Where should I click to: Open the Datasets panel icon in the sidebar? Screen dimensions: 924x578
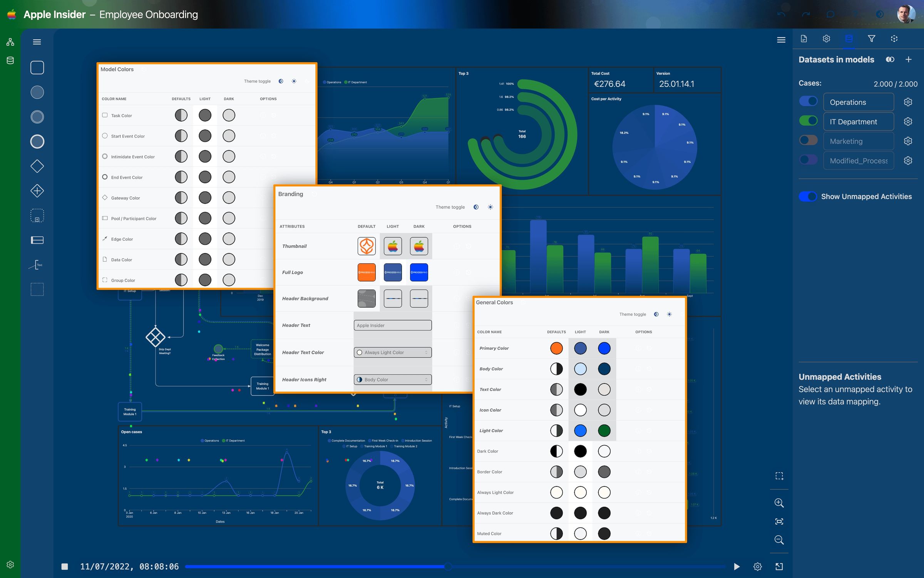[849, 39]
